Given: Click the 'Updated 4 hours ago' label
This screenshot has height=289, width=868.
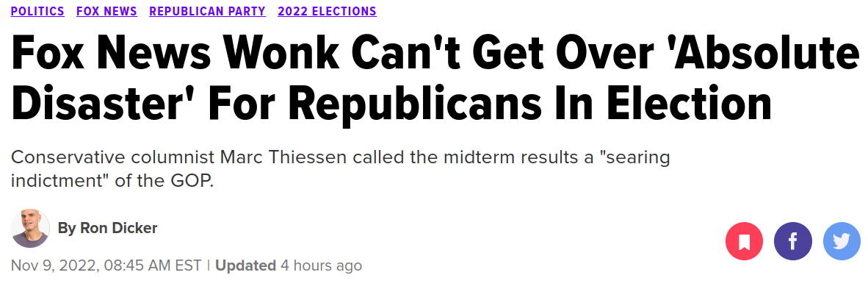Looking at the screenshot, I should 289,265.
